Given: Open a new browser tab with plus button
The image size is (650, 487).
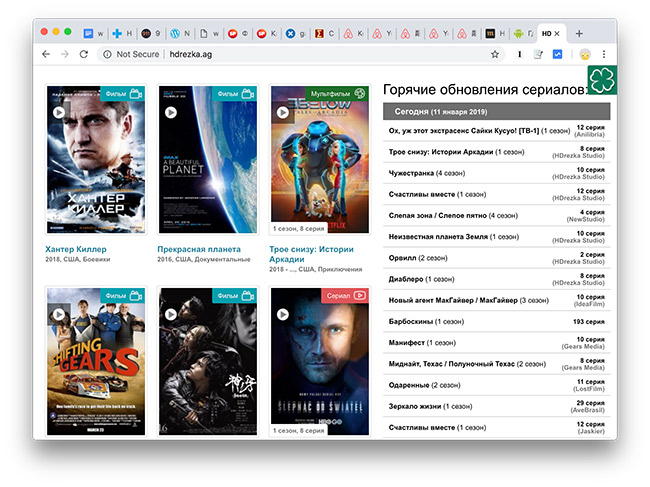Looking at the screenshot, I should pos(579,33).
